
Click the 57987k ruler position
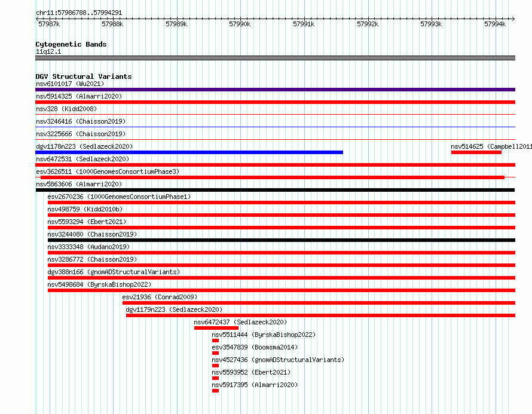[x=49, y=24]
